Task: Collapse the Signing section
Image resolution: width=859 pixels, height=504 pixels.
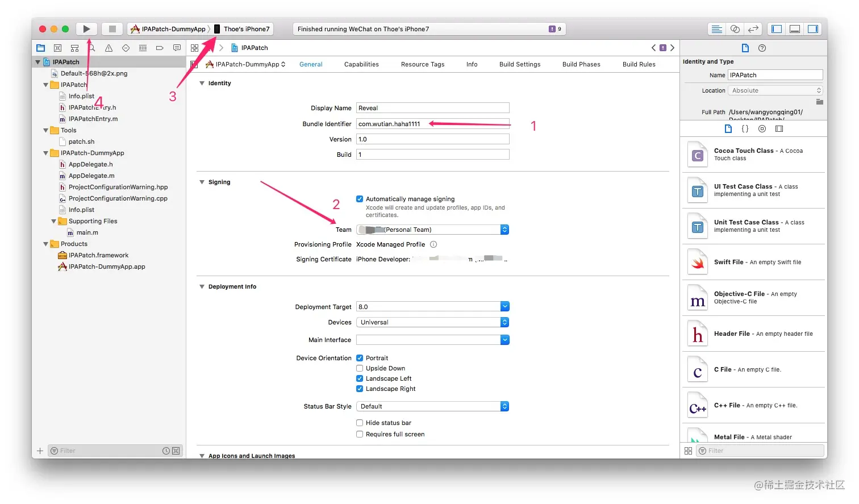Action: pos(202,182)
